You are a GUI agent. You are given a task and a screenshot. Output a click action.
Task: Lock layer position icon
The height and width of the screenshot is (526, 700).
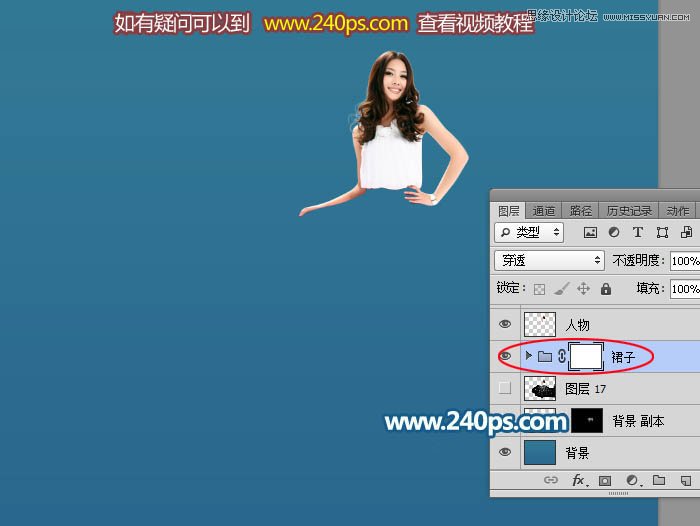[583, 289]
